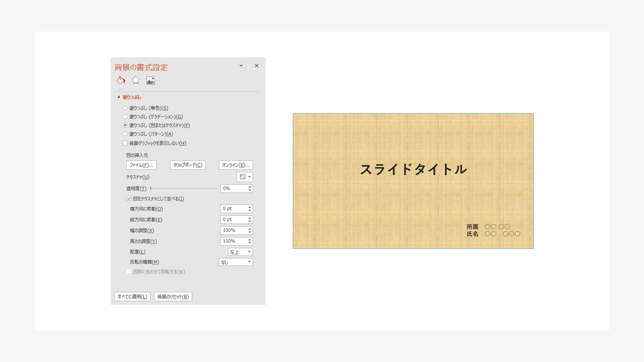Open the 配置 dropdown showing 左上
This screenshot has height=362, width=644.
240,251
